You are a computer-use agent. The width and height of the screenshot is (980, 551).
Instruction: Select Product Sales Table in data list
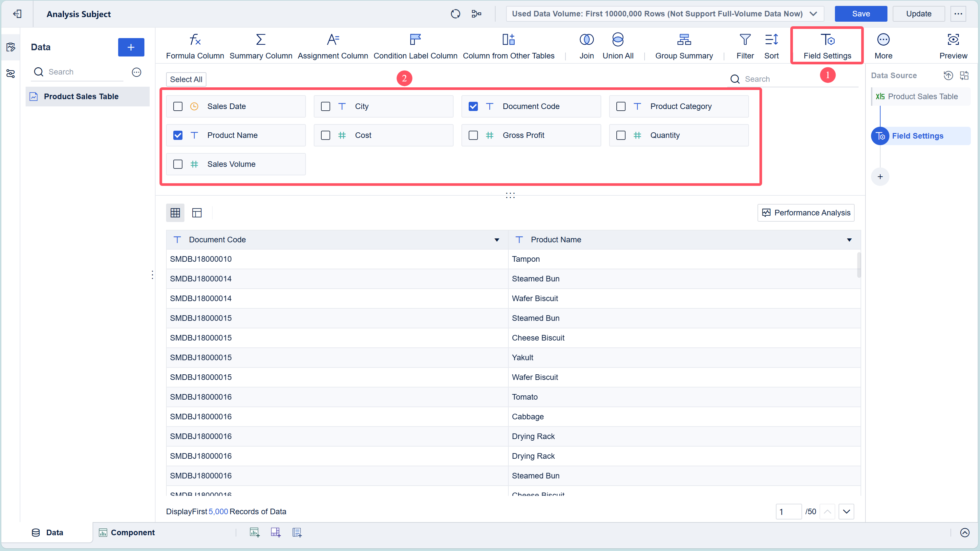pos(81,96)
